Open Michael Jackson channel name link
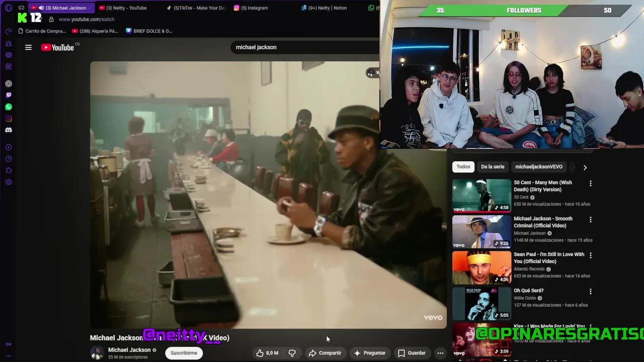The width and height of the screenshot is (644, 362). tap(129, 350)
